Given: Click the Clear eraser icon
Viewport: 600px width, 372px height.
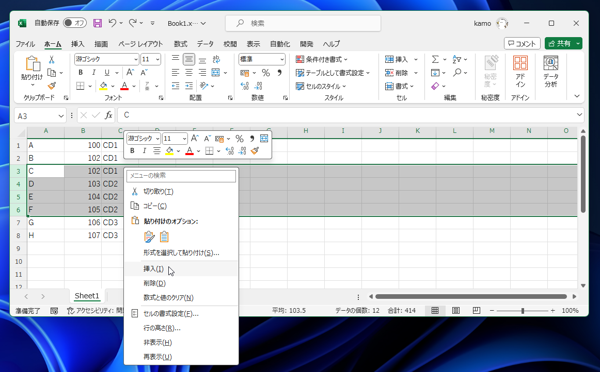Looking at the screenshot, I should (435, 86).
